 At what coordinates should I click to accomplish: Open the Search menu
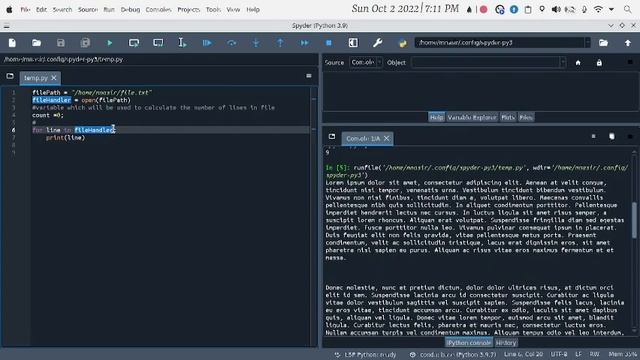pos(62,9)
